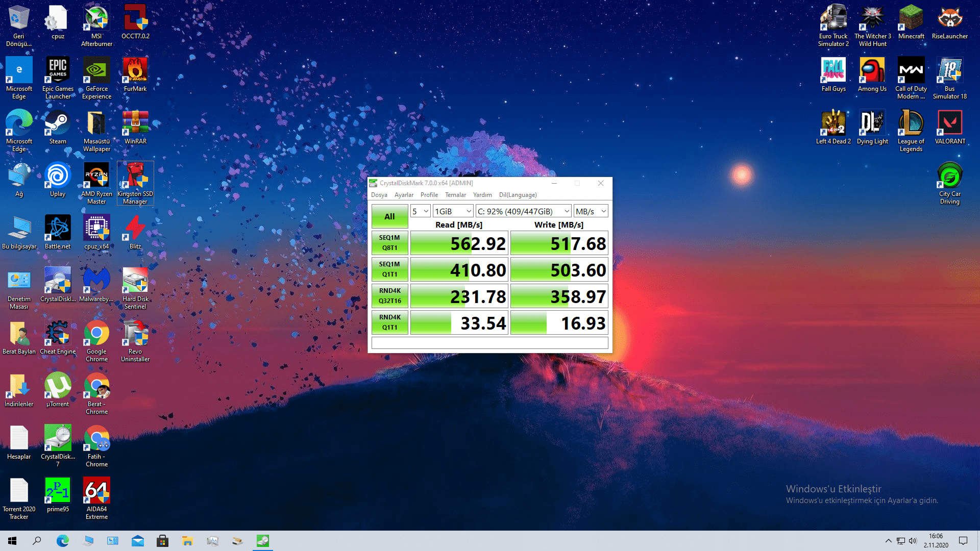980x551 pixels.
Task: Expand the test count dropdown showing 5
Action: [x=420, y=211]
